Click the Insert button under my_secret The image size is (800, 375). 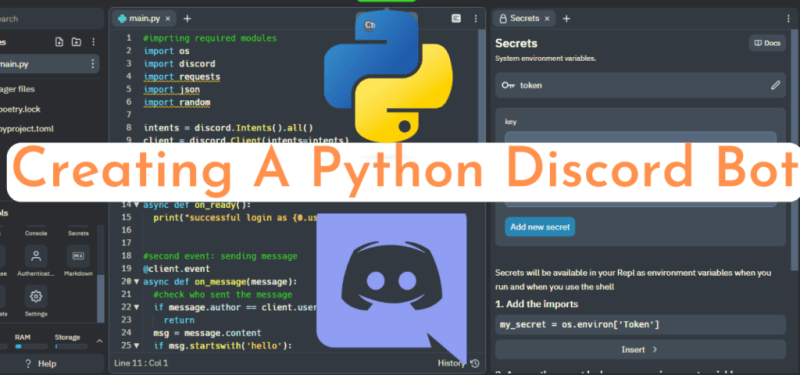pyautogui.click(x=640, y=349)
